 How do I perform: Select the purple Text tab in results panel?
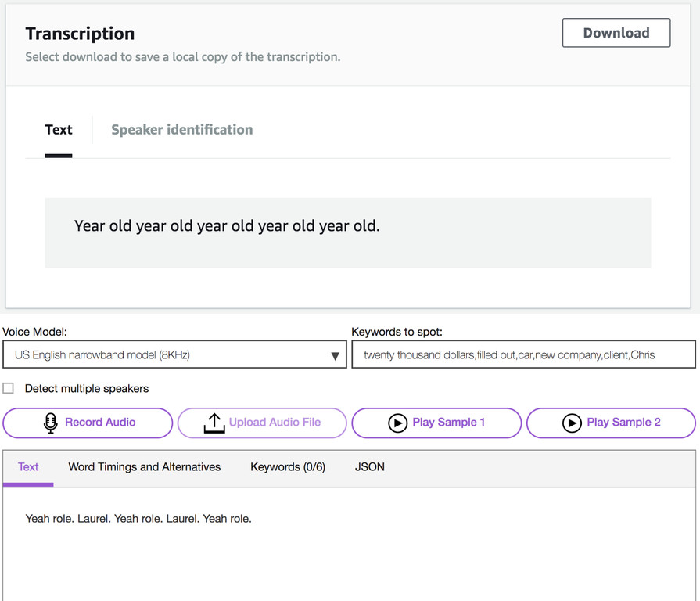pyautogui.click(x=28, y=467)
